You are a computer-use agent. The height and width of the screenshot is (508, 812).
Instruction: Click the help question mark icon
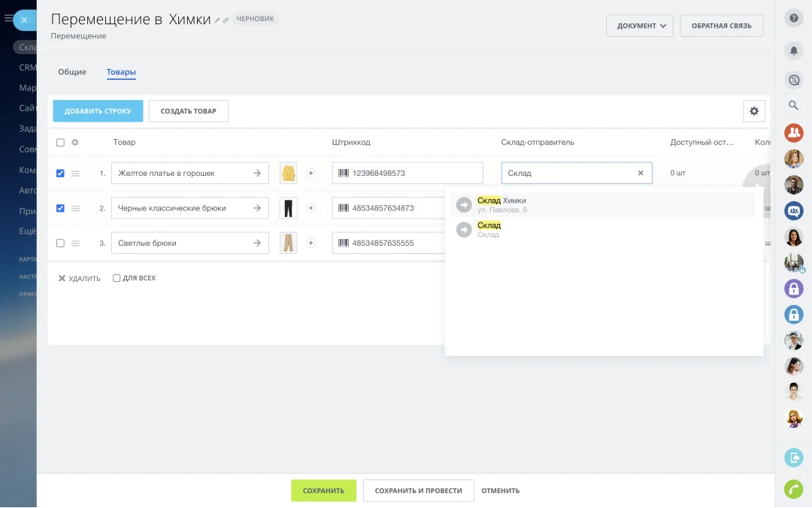pos(793,19)
